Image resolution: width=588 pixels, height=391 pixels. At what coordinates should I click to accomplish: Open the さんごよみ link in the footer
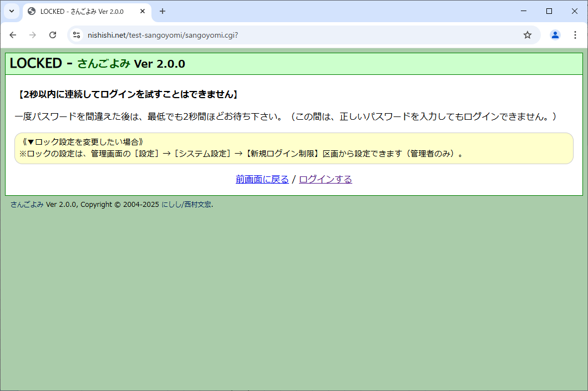click(27, 204)
